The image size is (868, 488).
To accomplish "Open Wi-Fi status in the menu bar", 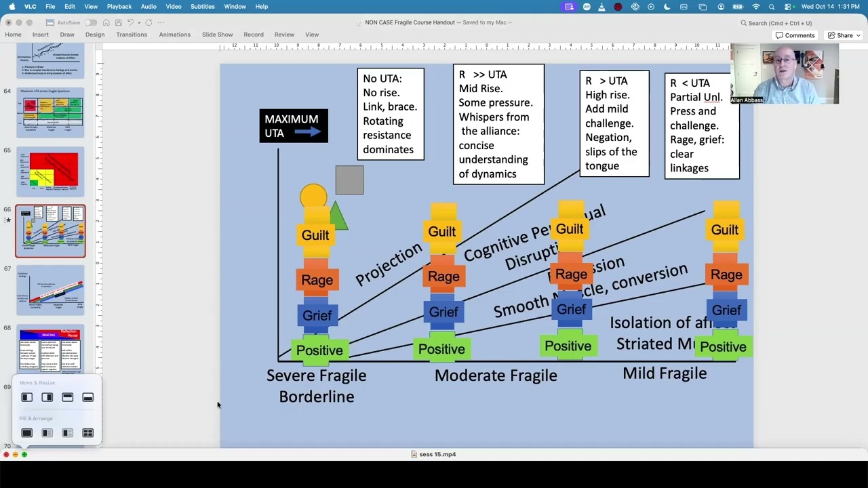I will (x=756, y=7).
